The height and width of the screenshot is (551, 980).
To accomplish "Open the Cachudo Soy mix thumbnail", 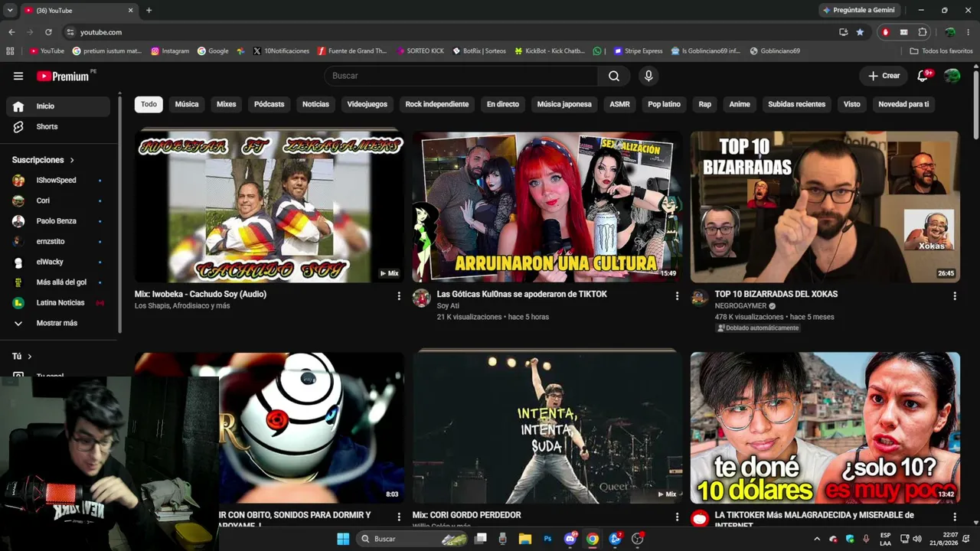I will 269,207.
